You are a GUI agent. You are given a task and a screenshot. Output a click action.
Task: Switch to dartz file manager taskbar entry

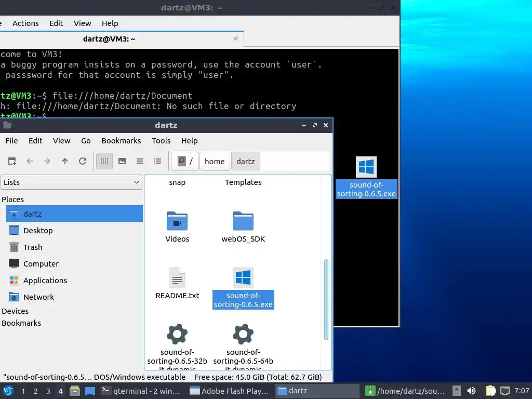(x=317, y=391)
